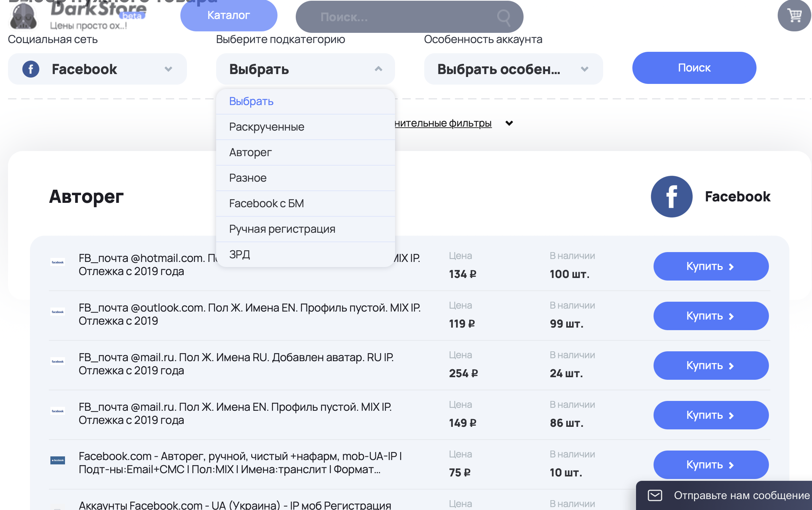Select Ручная регистрация subcategory
This screenshot has height=510, width=812.
[x=282, y=229]
